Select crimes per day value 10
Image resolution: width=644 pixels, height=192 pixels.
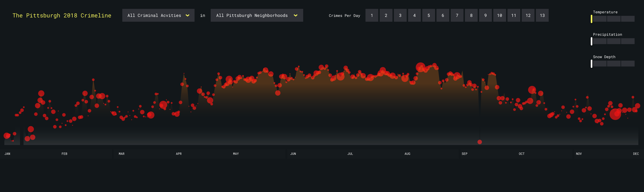click(499, 15)
